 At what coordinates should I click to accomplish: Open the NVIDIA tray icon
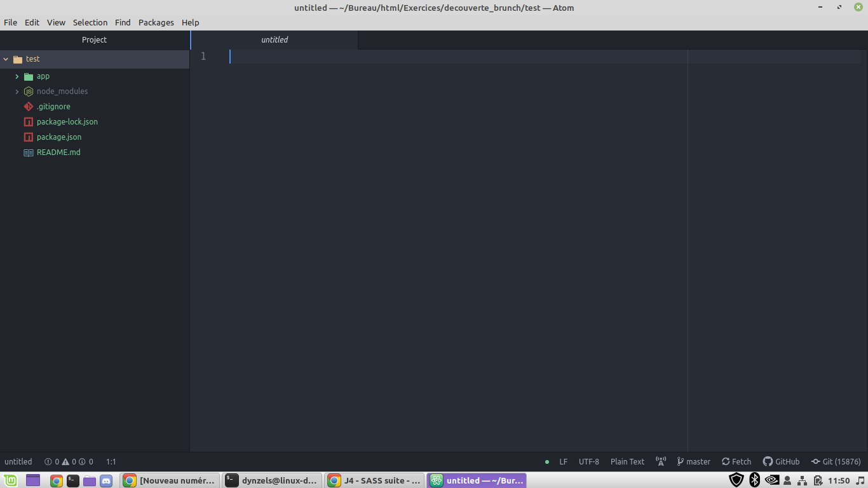771,480
